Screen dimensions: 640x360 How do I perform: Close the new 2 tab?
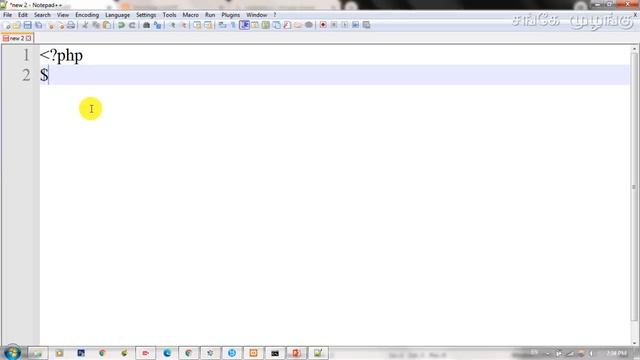point(29,38)
